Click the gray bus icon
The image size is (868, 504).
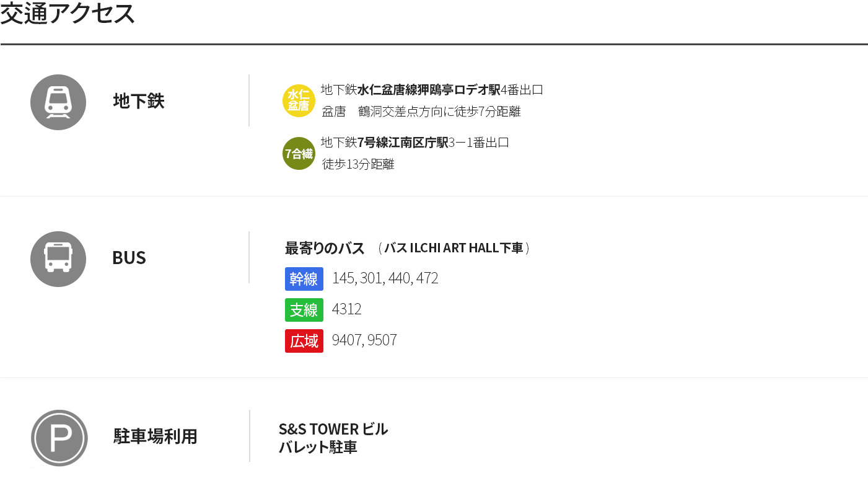pyautogui.click(x=58, y=259)
